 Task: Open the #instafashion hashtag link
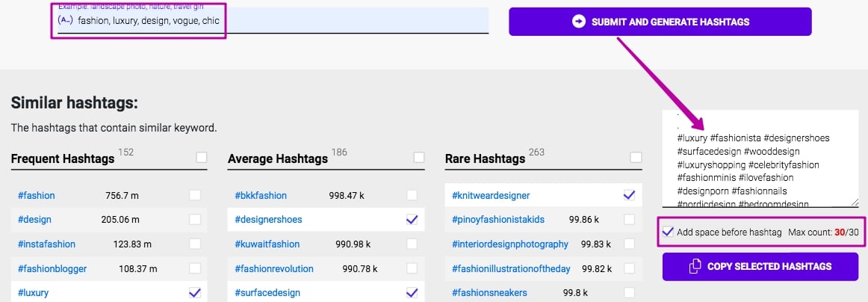coord(46,244)
